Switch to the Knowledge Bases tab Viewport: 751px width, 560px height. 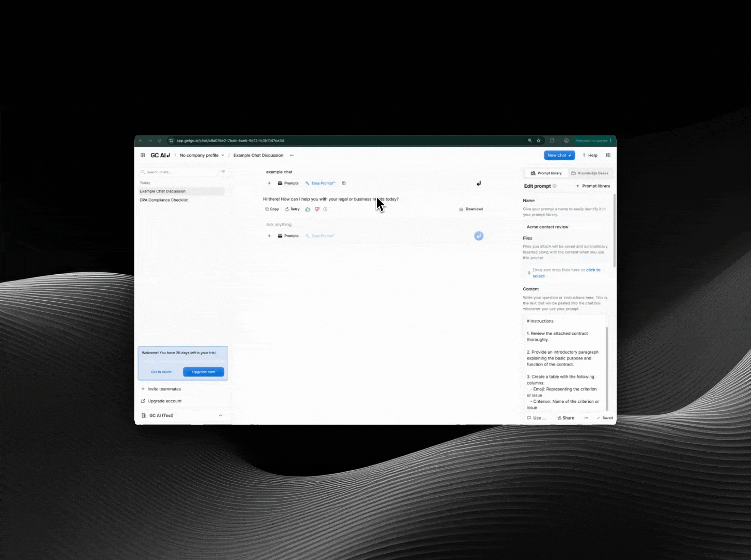tap(590, 173)
